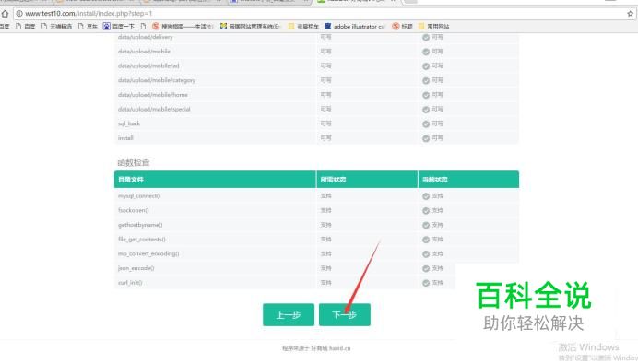Click the status check icon in the fsockopen() row
Viewport: 638px width, 364px height.
[426, 211]
